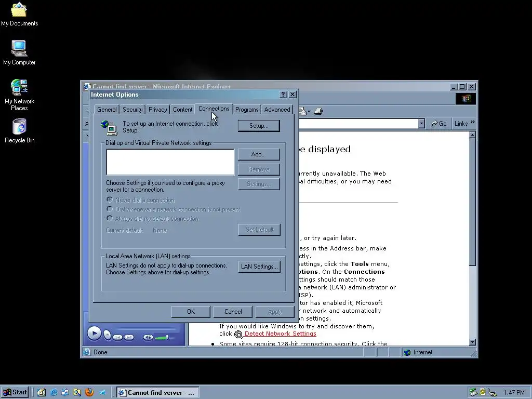Click the Windows logo throbber in IE

click(x=466, y=99)
